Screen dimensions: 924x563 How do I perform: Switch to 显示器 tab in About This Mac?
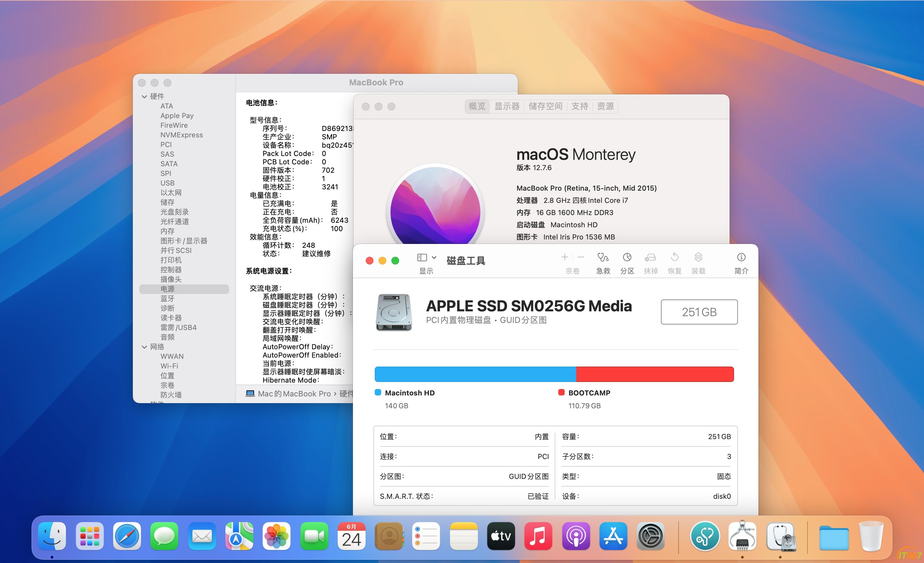click(x=507, y=107)
